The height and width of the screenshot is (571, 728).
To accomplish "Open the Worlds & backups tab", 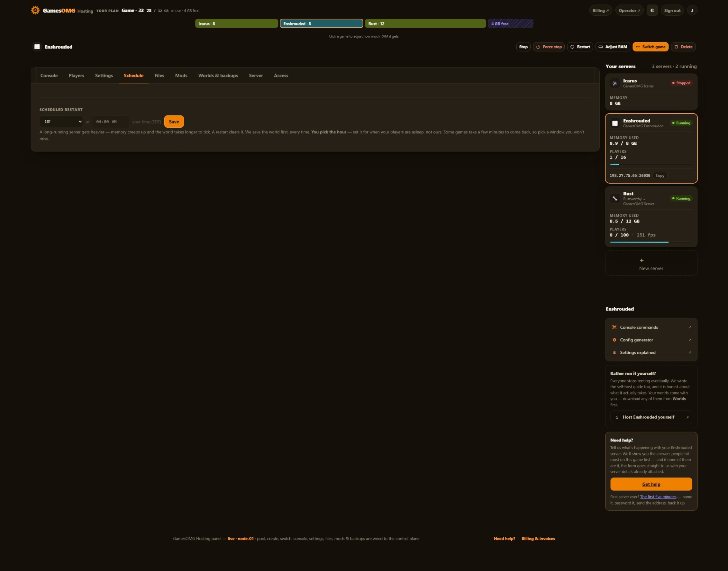I will 218,76.
